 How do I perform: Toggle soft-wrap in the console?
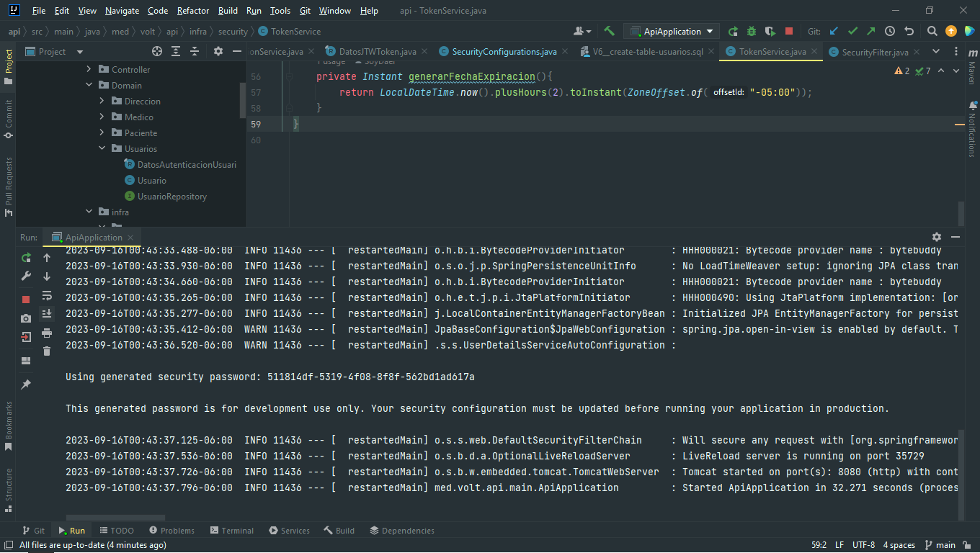coord(47,295)
